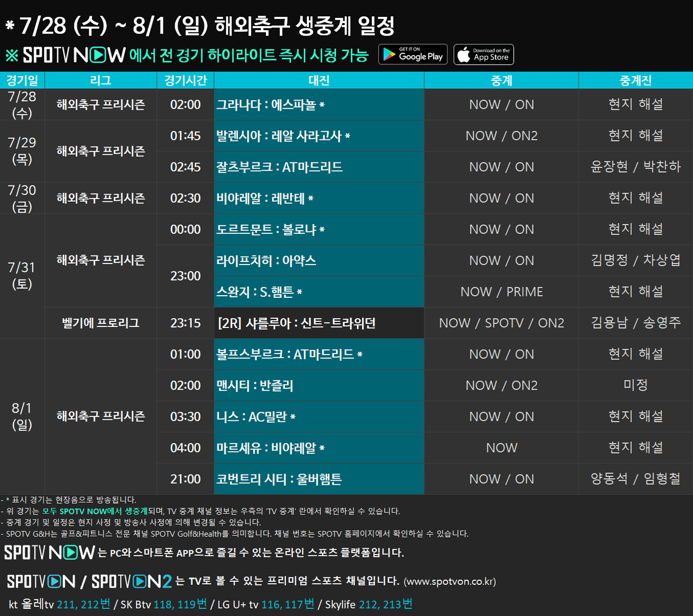This screenshot has width=693, height=616.
Task: Click the bottom SPOTV NOW logo above SPOTV ON
Action: click(x=50, y=552)
